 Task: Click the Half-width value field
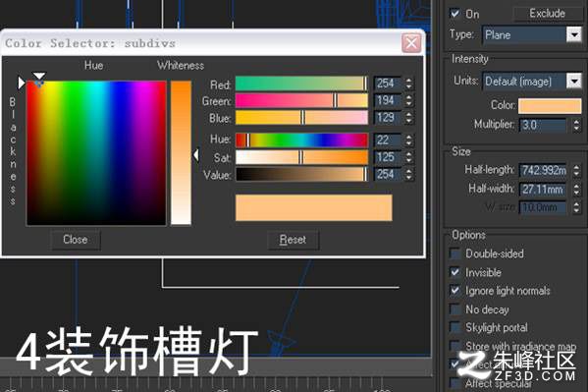[542, 189]
